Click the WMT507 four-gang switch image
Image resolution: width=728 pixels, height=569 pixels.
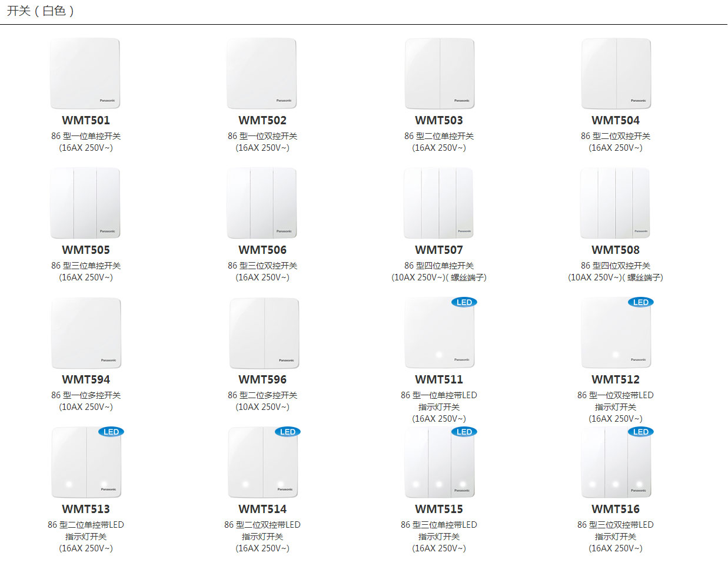[x=439, y=203]
